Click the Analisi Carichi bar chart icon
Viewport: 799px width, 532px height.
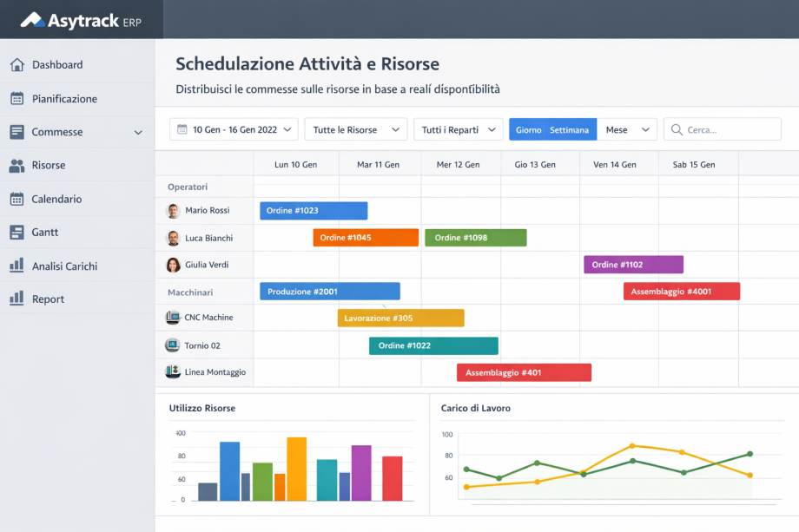(17, 266)
